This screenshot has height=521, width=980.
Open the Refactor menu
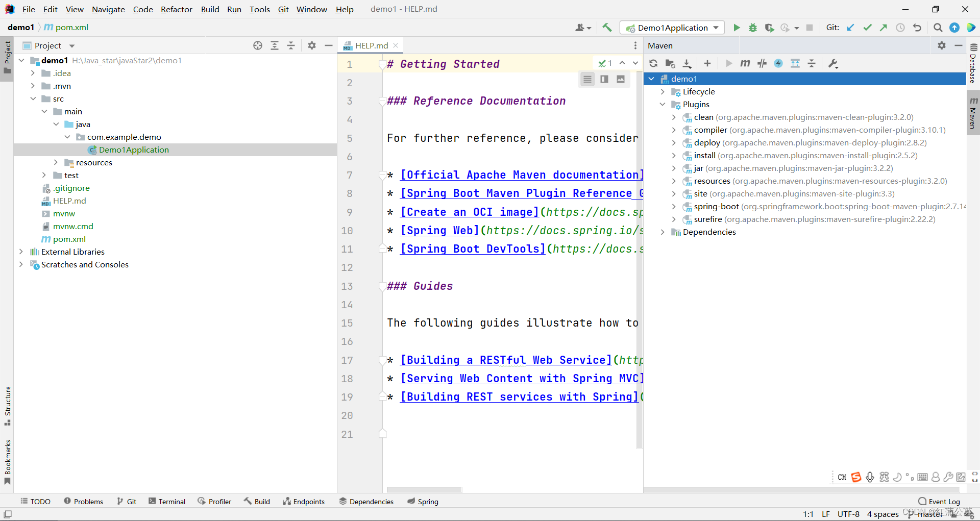pyautogui.click(x=176, y=9)
